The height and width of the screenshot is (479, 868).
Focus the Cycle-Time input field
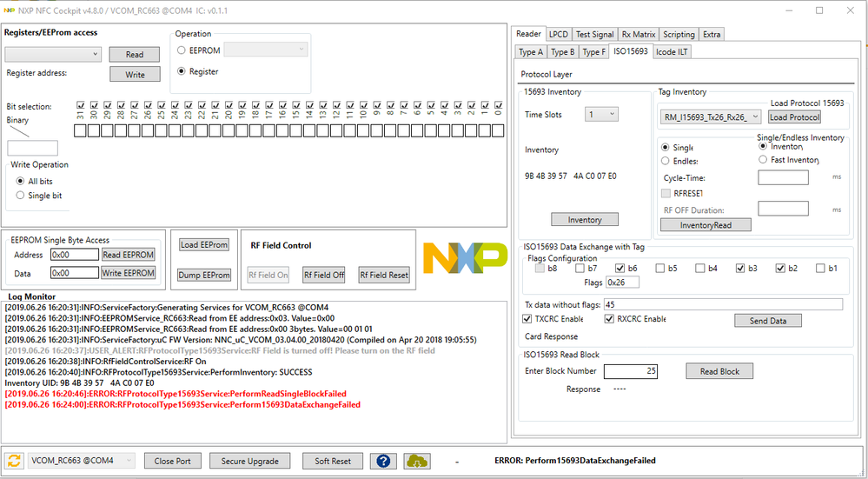pos(783,177)
